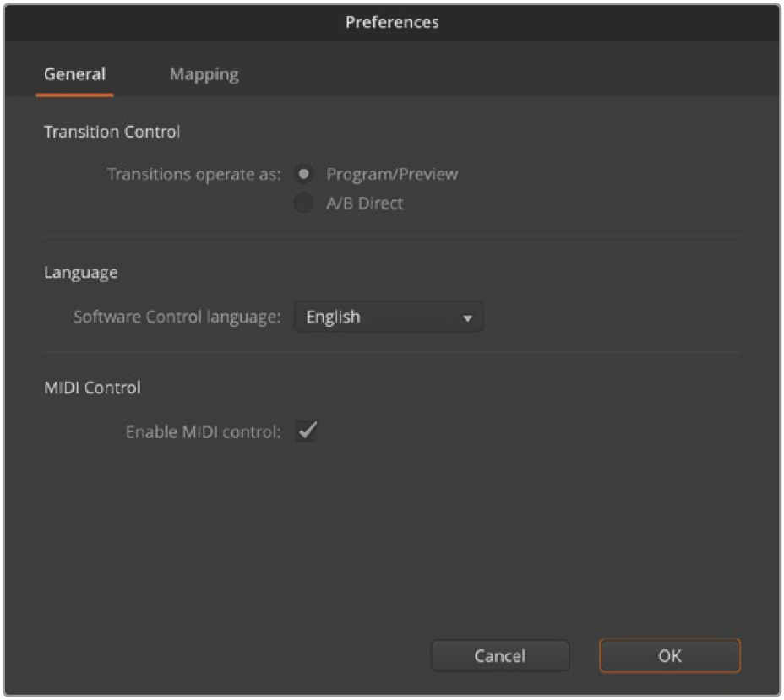This screenshot has height=700, width=784.
Task: Confirm preferences with the OK button
Action: [x=669, y=655]
